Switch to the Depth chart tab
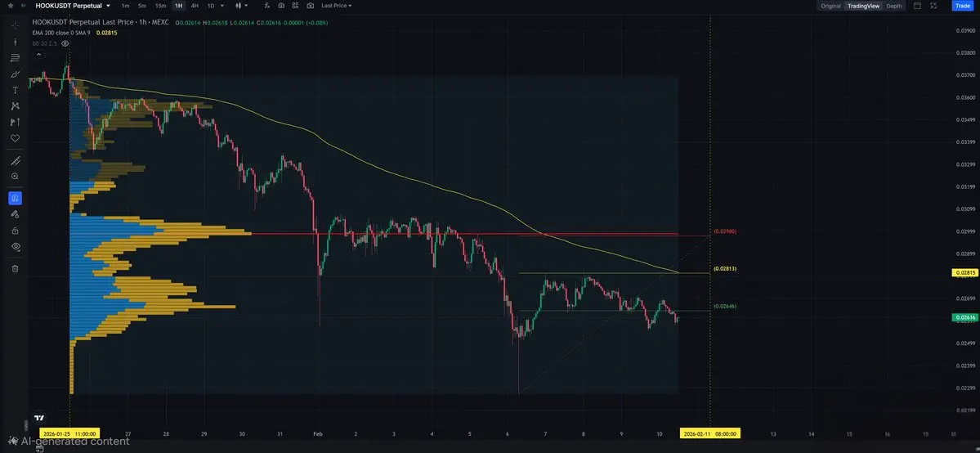980x453 pixels. [893, 6]
